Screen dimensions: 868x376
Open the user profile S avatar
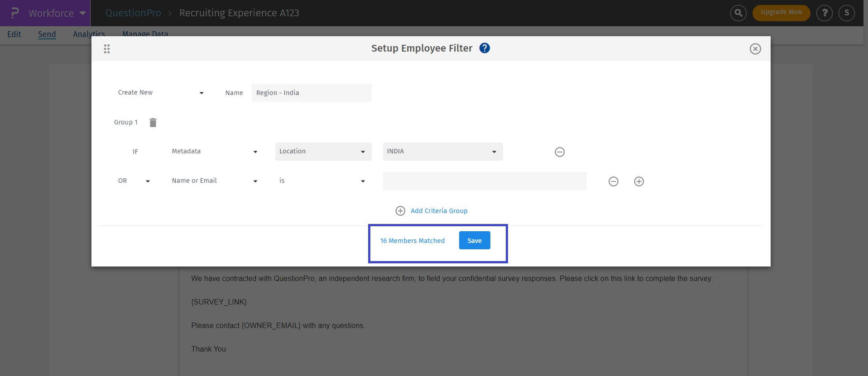click(847, 13)
